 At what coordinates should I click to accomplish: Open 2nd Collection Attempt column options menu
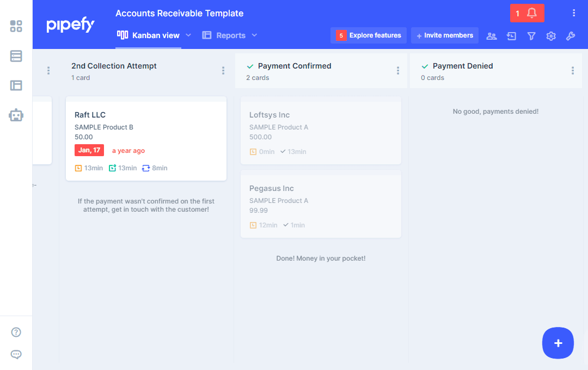coord(223,71)
